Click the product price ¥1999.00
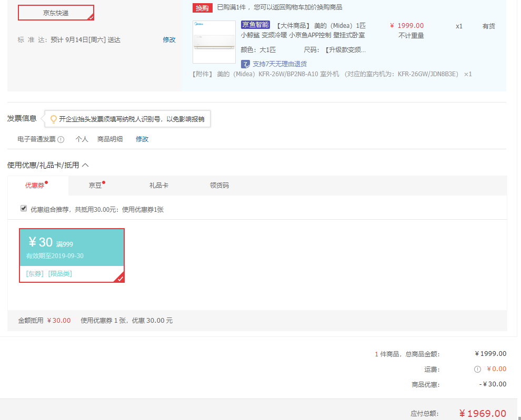 pyautogui.click(x=407, y=26)
